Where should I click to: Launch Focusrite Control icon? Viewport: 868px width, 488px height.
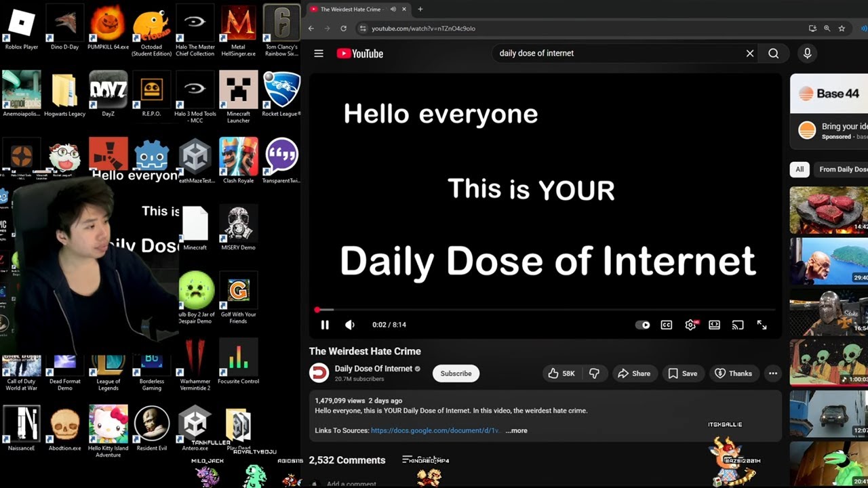[239, 361]
